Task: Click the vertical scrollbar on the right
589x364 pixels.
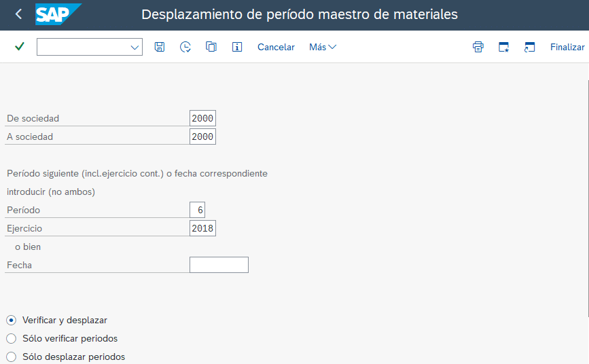Action: (587, 190)
